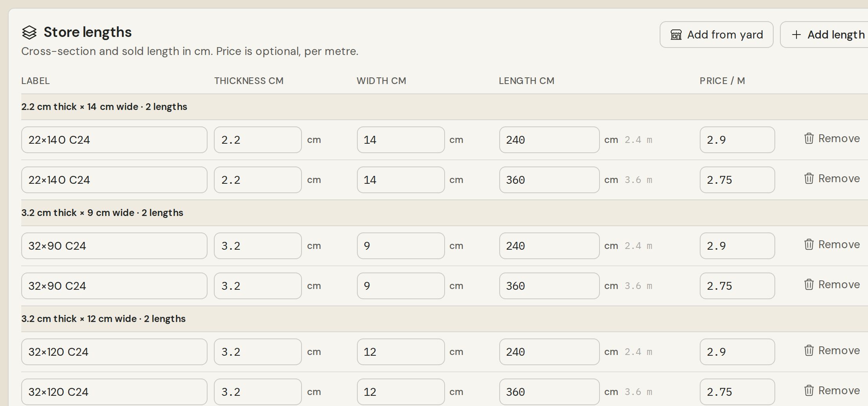Edit price 2.9 of 32×120 240 cm row
868x406 pixels.
click(x=737, y=352)
